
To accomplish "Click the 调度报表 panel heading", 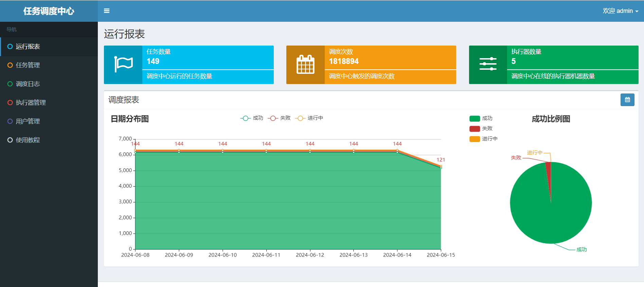I will [x=124, y=100].
